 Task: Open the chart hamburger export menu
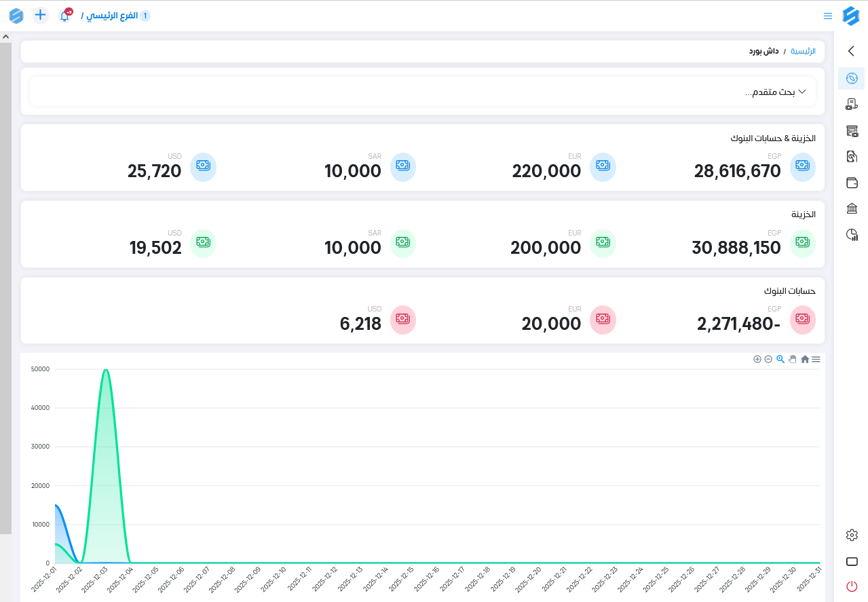816,359
